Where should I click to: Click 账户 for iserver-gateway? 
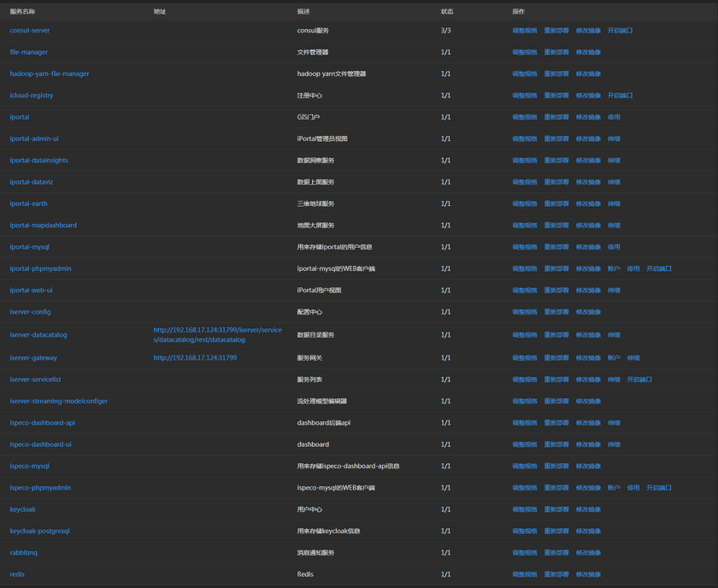614,357
